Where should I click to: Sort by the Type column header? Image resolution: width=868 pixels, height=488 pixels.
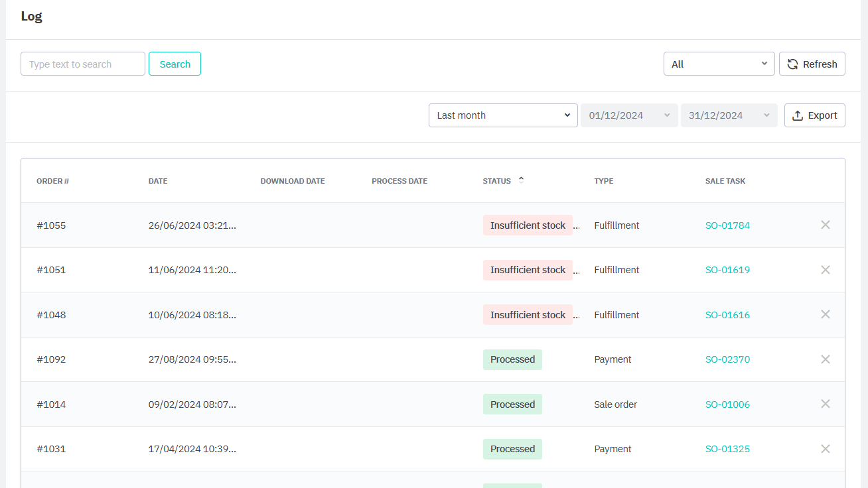604,181
